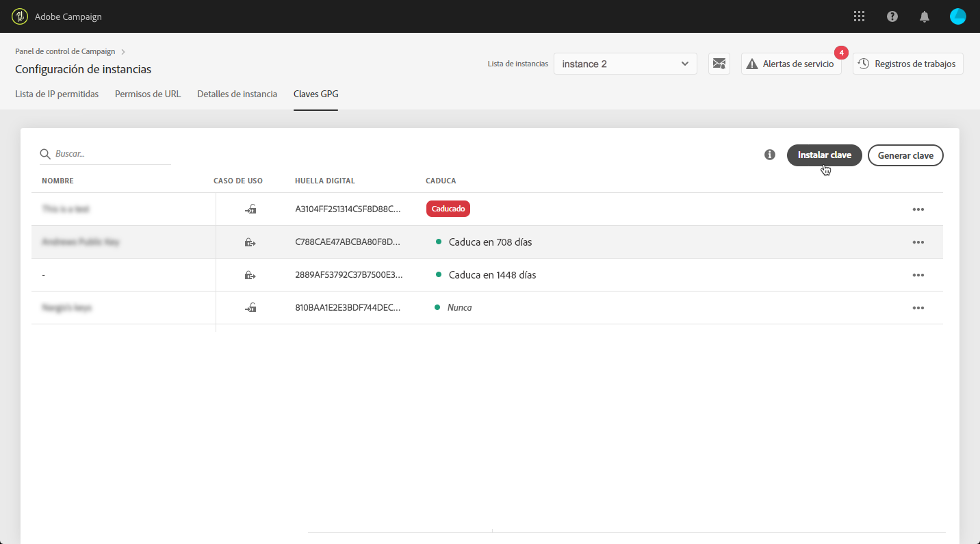Click fingerprint A3104FF251314C5F8D88C...
This screenshot has width=980, height=544.
(x=348, y=209)
